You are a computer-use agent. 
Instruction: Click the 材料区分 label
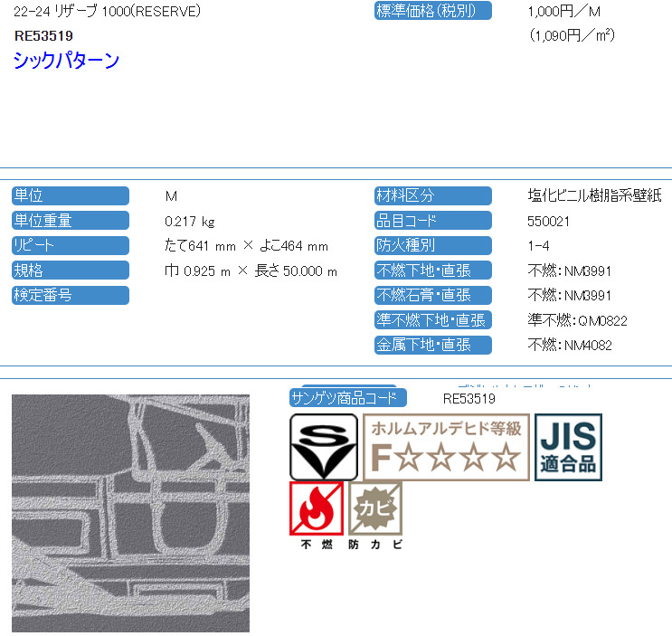click(433, 195)
